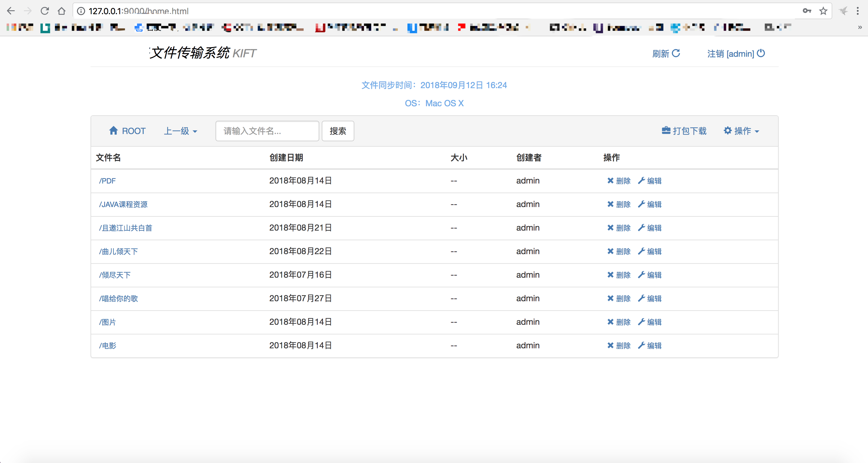Click the edit wrench icon for /JAVA课程资源
This screenshot has width=868, height=463.
(642, 204)
